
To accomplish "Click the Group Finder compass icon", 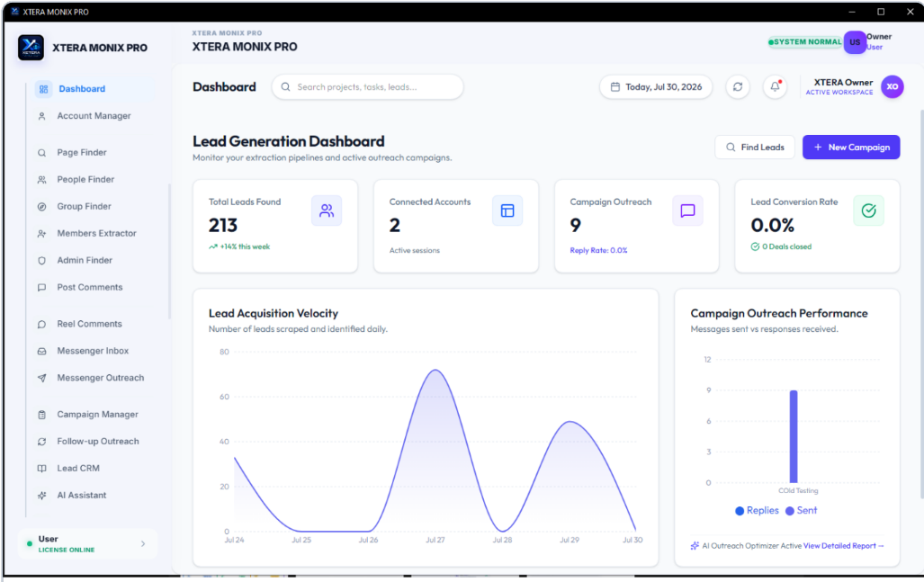I will pos(42,207).
